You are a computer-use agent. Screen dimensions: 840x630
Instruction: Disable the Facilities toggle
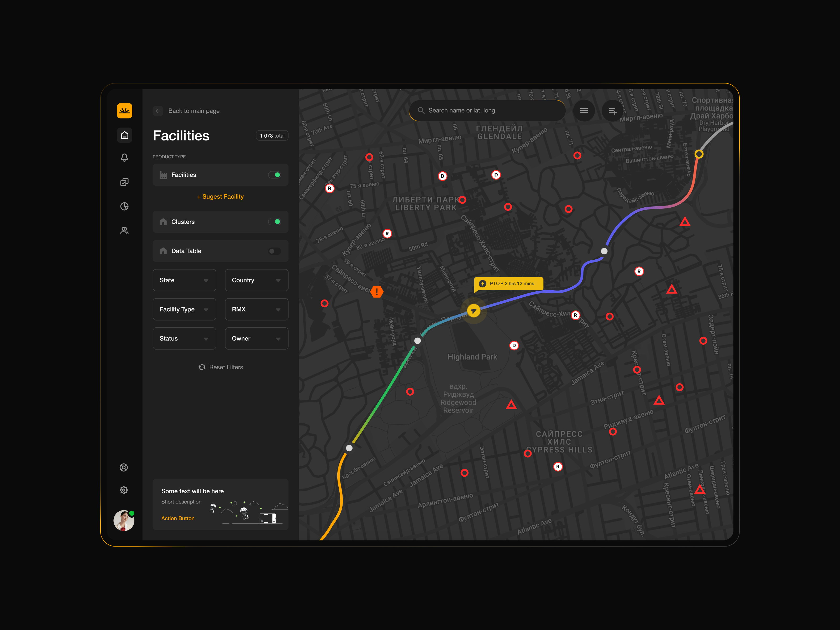[275, 175]
